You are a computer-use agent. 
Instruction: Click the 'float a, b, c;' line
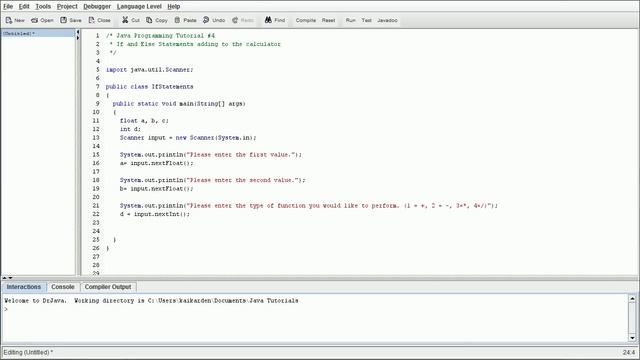(x=144, y=121)
